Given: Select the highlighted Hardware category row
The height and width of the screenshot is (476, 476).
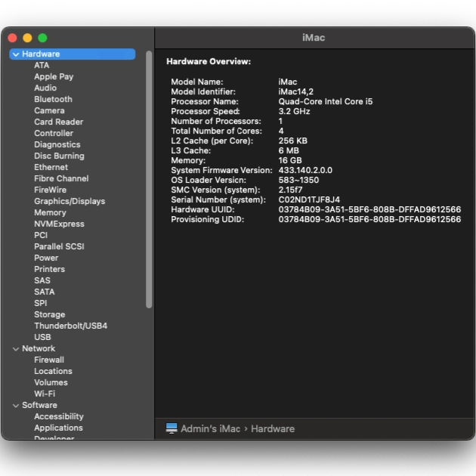Looking at the screenshot, I should click(73, 54).
